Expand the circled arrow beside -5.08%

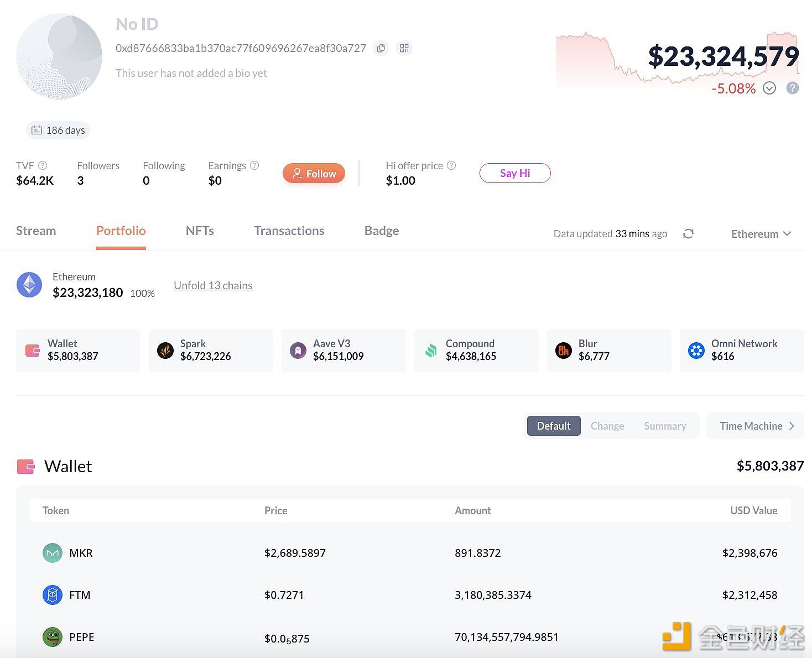[769, 88]
